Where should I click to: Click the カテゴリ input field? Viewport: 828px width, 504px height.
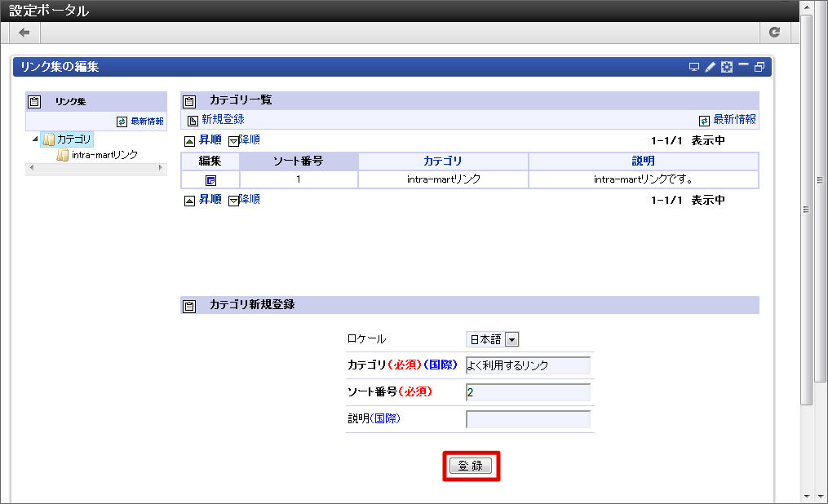pyautogui.click(x=528, y=365)
